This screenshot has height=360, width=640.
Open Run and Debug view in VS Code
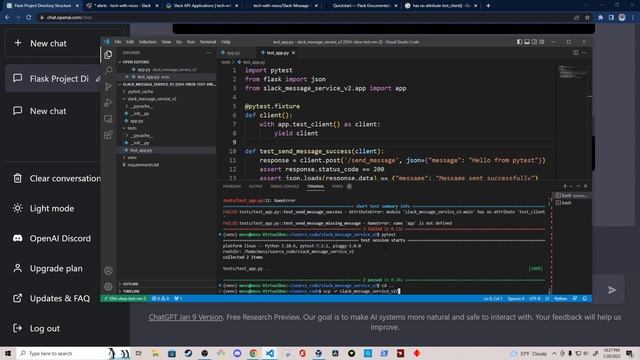[108, 102]
